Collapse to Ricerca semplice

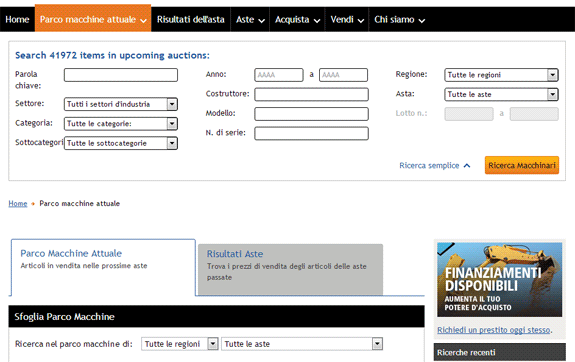pyautogui.click(x=435, y=165)
